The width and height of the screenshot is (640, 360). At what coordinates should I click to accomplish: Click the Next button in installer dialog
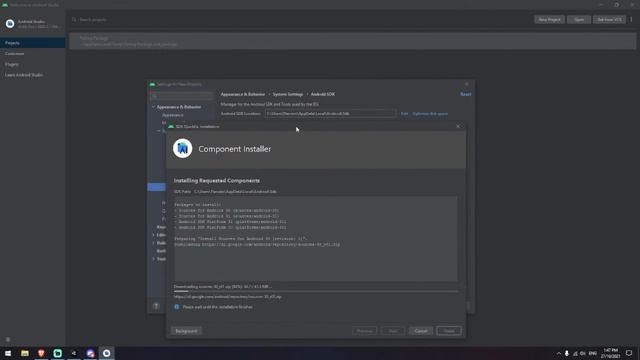tap(393, 331)
